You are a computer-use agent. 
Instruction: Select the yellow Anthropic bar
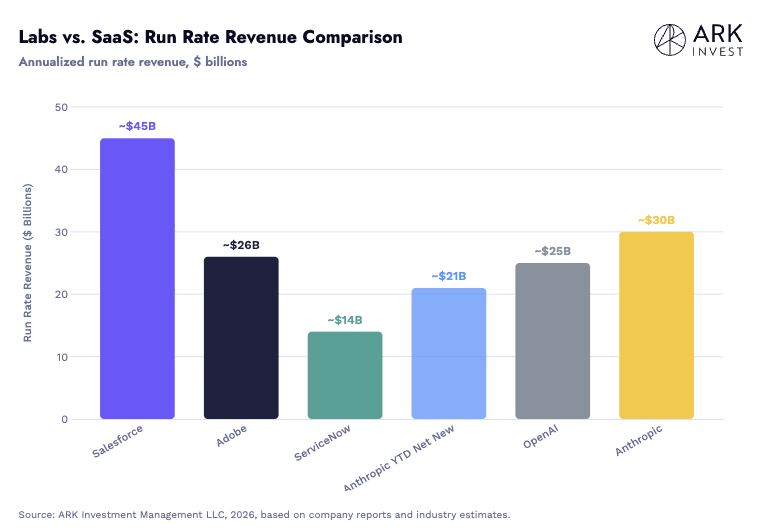[x=657, y=325]
